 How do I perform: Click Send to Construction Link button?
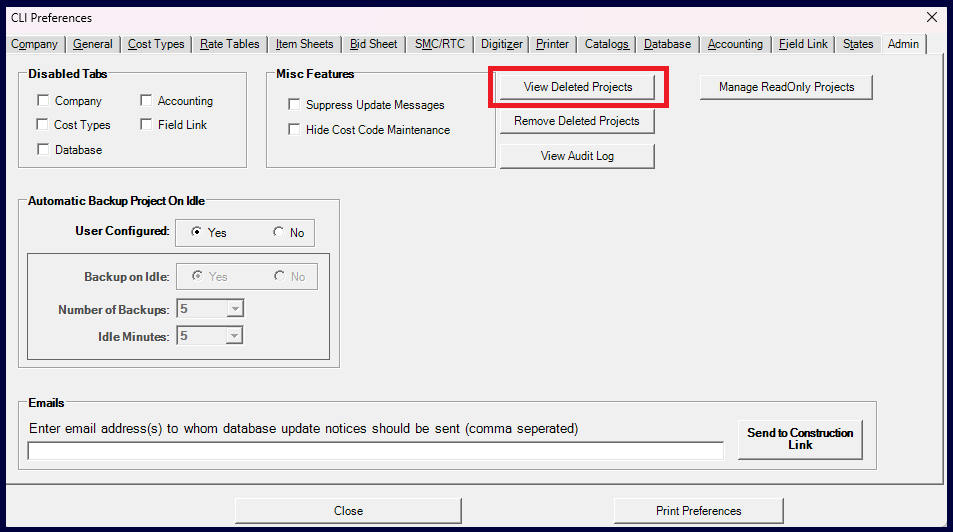(800, 439)
